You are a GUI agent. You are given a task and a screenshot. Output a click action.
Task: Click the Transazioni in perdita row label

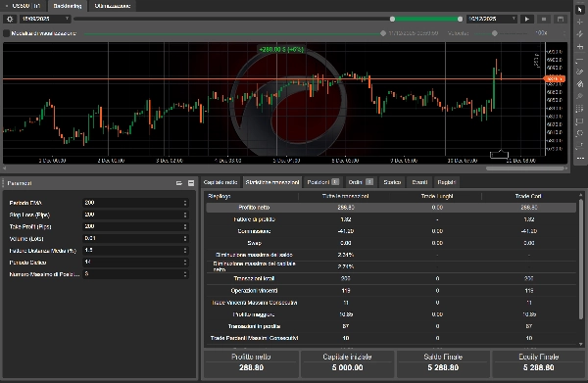(x=254, y=326)
